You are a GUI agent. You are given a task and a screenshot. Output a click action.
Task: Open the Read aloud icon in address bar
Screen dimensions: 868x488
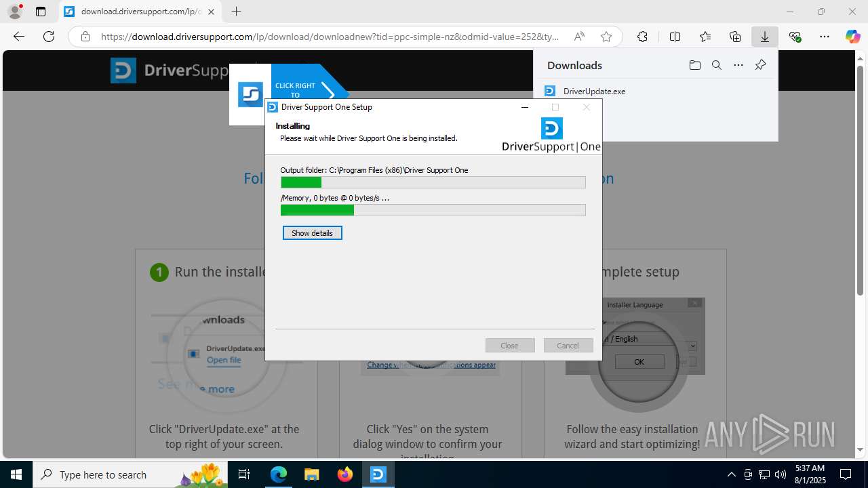pos(579,37)
